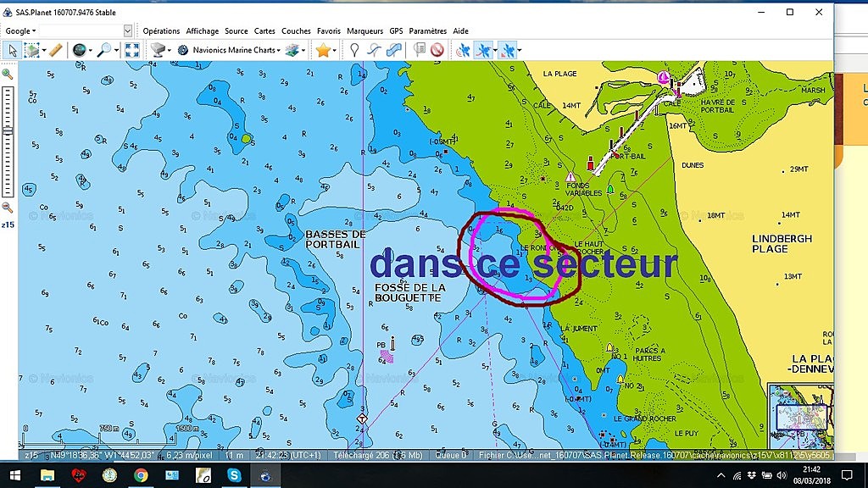
Task: Launch Google Chrome from the taskbar
Action: (141, 475)
